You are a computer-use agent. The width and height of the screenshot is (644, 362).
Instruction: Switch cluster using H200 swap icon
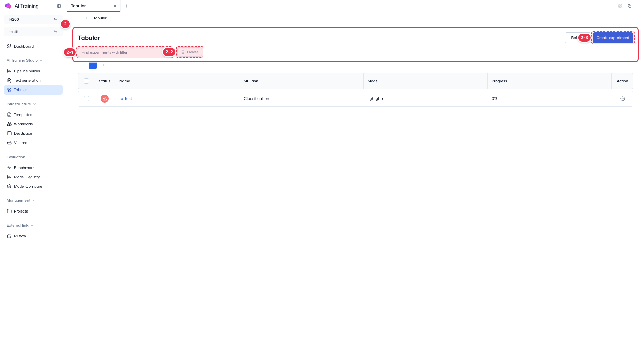click(x=55, y=19)
